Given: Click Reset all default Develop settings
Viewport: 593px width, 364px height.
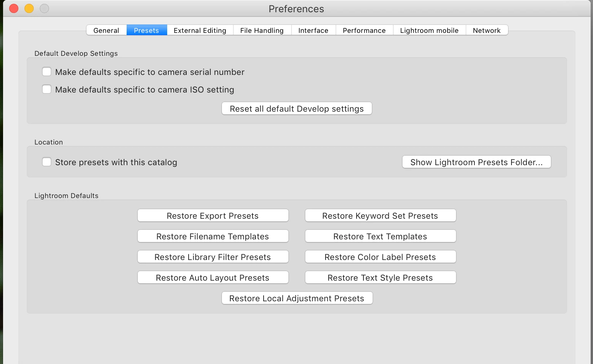Looking at the screenshot, I should [x=297, y=109].
